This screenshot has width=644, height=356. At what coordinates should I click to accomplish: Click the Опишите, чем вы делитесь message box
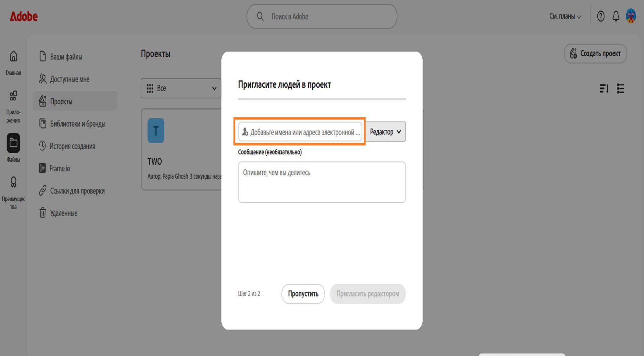click(x=322, y=182)
